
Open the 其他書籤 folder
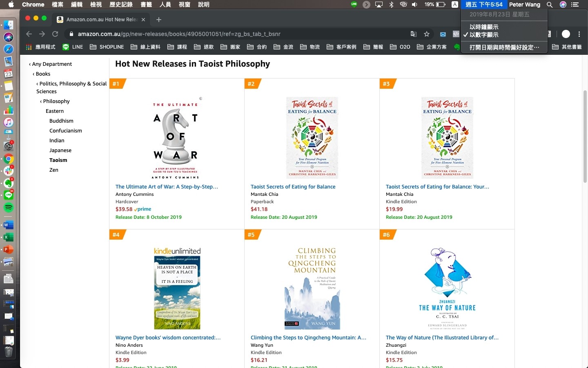click(567, 47)
